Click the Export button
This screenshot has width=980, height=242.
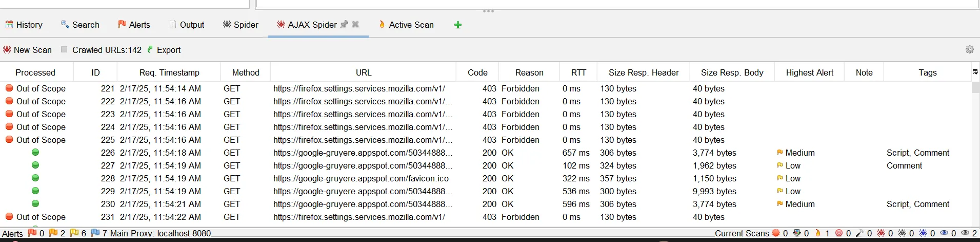(164, 50)
